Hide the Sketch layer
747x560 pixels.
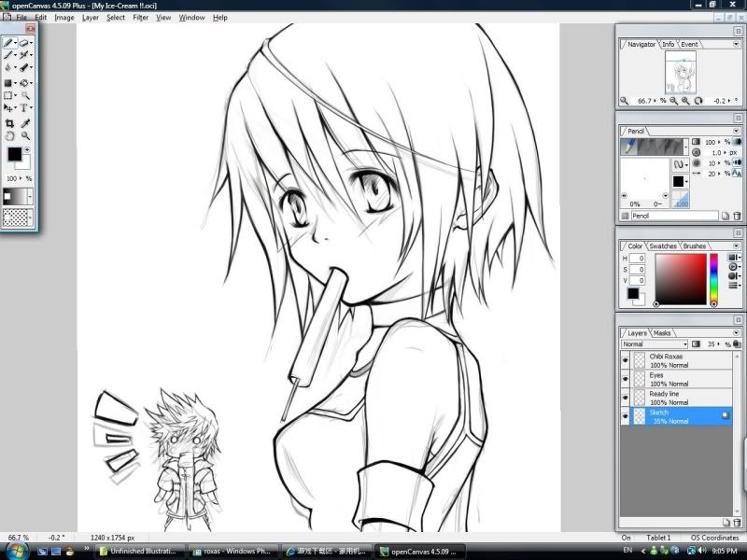625,416
